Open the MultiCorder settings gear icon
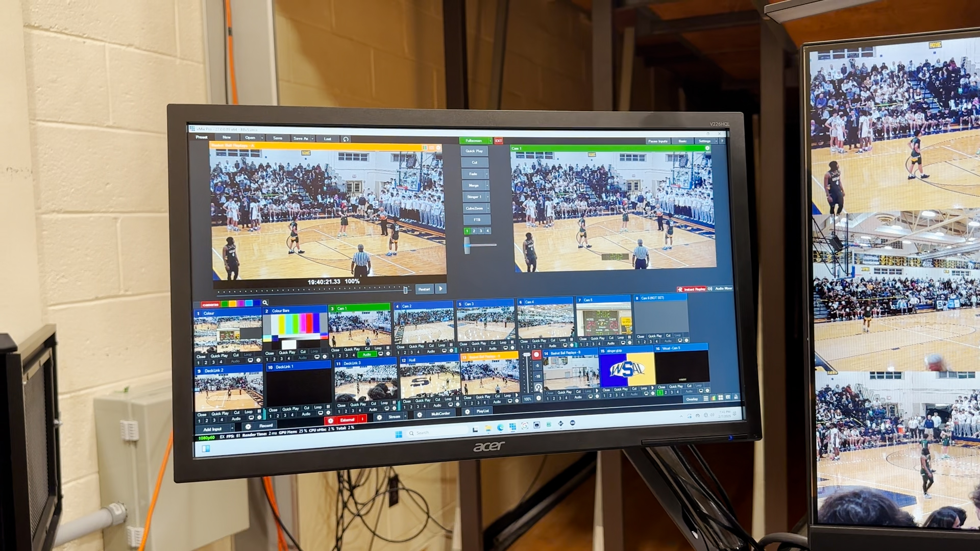The image size is (980, 551). coord(420,415)
